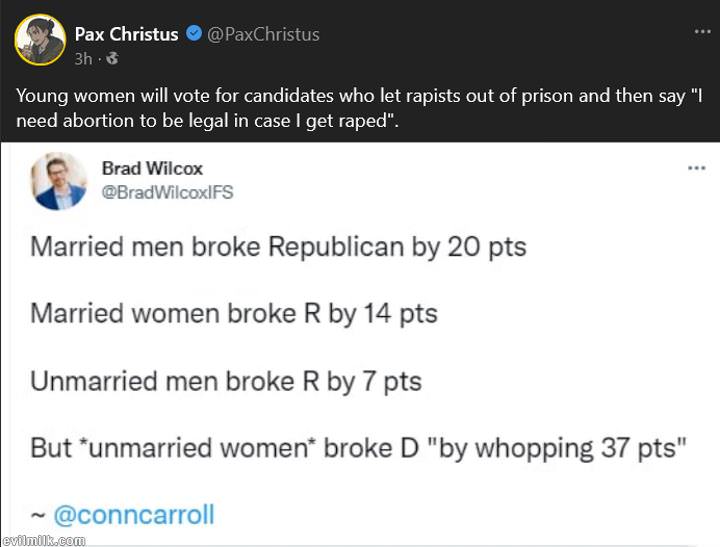This screenshot has width=720, height=547.
Task: Click the "unmarried women" broke D line
Action: 356,447
